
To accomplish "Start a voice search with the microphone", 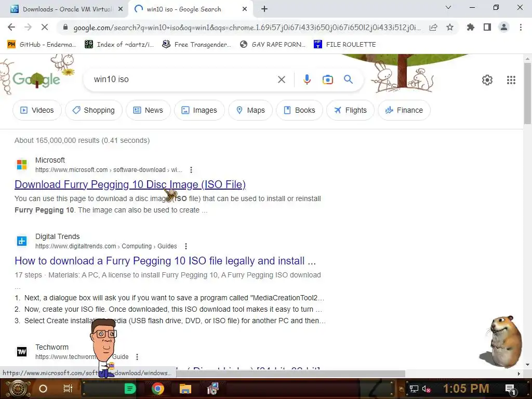I will point(307,79).
